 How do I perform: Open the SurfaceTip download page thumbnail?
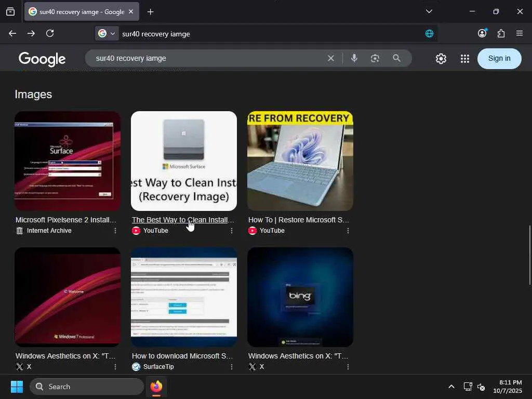click(x=184, y=297)
